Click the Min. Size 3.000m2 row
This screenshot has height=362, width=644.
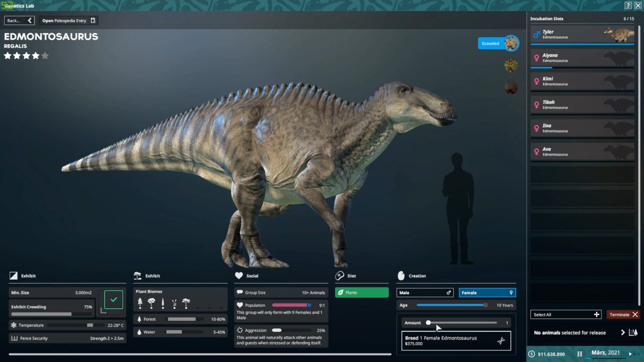tap(51, 293)
